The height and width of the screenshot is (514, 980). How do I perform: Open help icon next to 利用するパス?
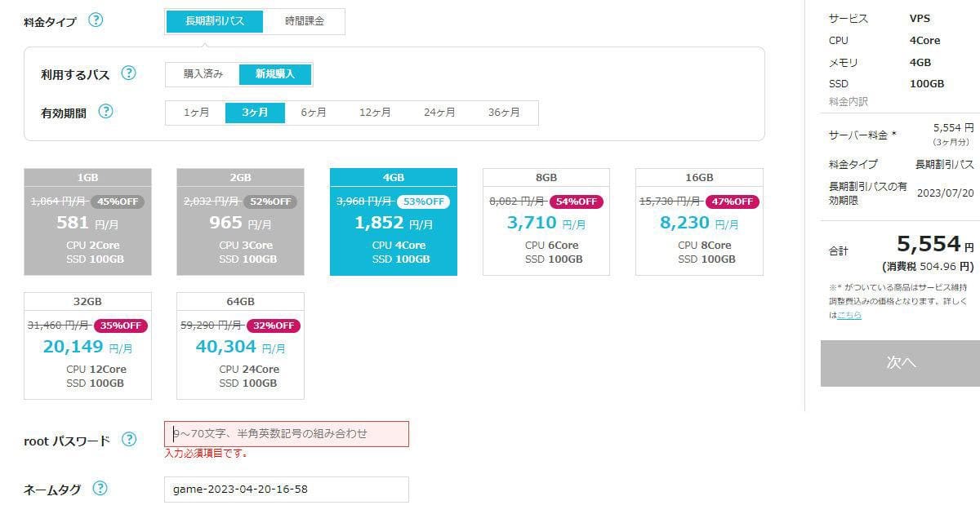(128, 73)
